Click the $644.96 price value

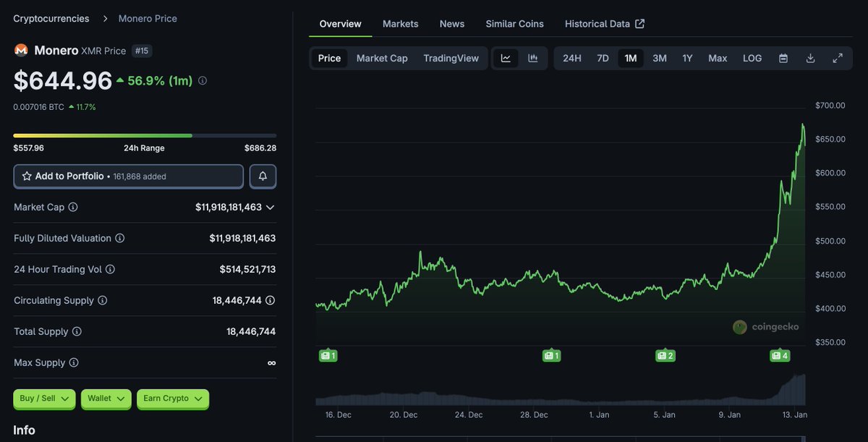coord(63,80)
